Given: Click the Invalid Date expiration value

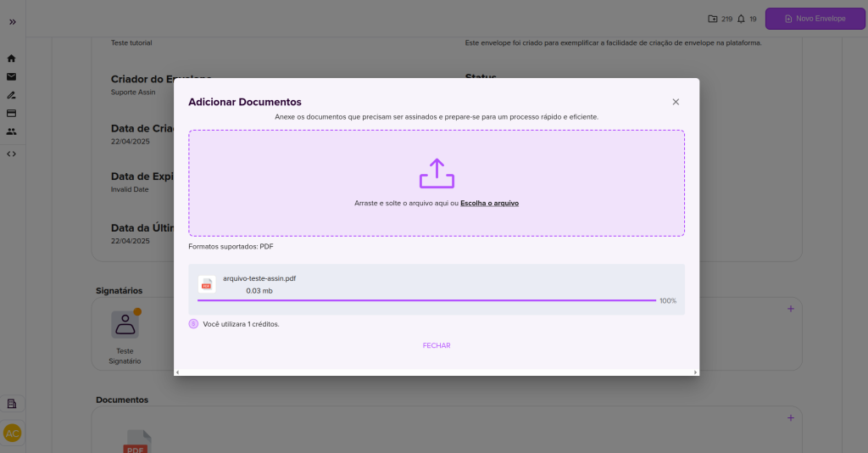Looking at the screenshot, I should [130, 189].
